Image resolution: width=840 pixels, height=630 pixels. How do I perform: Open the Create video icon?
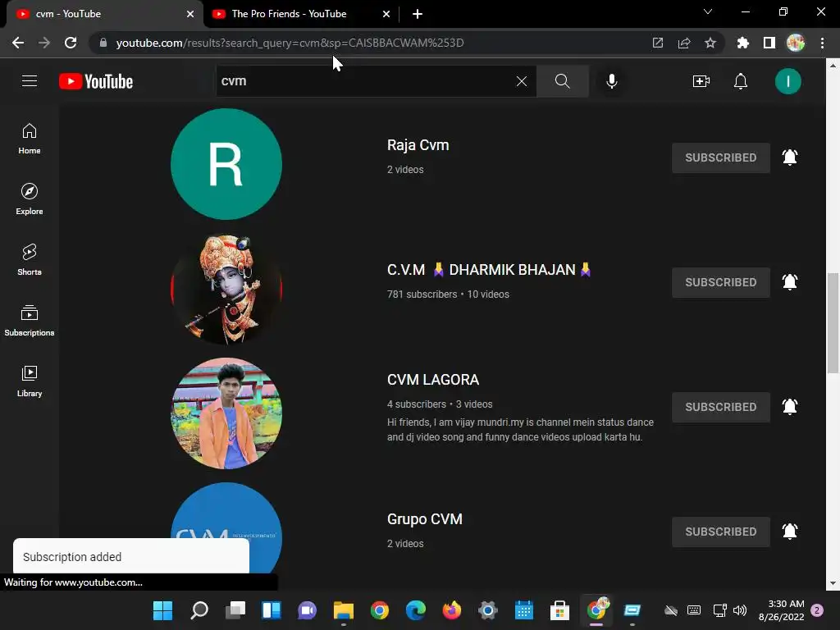[x=701, y=81]
